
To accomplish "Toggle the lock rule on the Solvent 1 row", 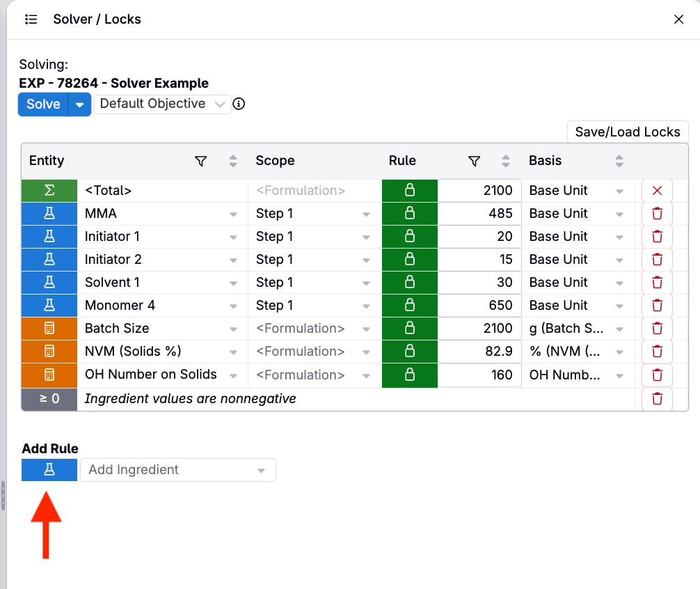I will (409, 283).
